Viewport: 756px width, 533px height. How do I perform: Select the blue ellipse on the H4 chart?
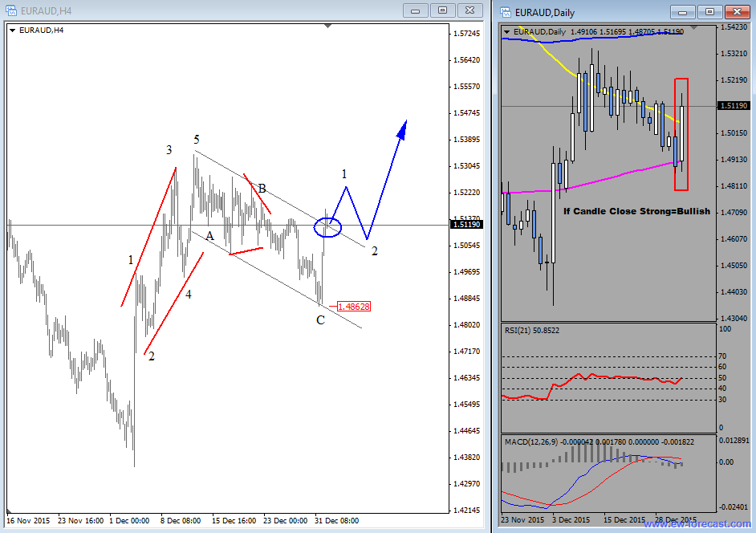(328, 228)
